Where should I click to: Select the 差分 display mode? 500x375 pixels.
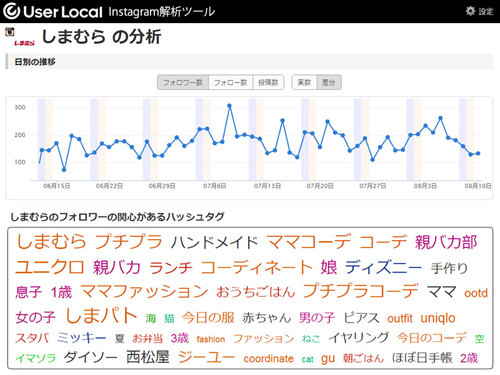click(329, 82)
